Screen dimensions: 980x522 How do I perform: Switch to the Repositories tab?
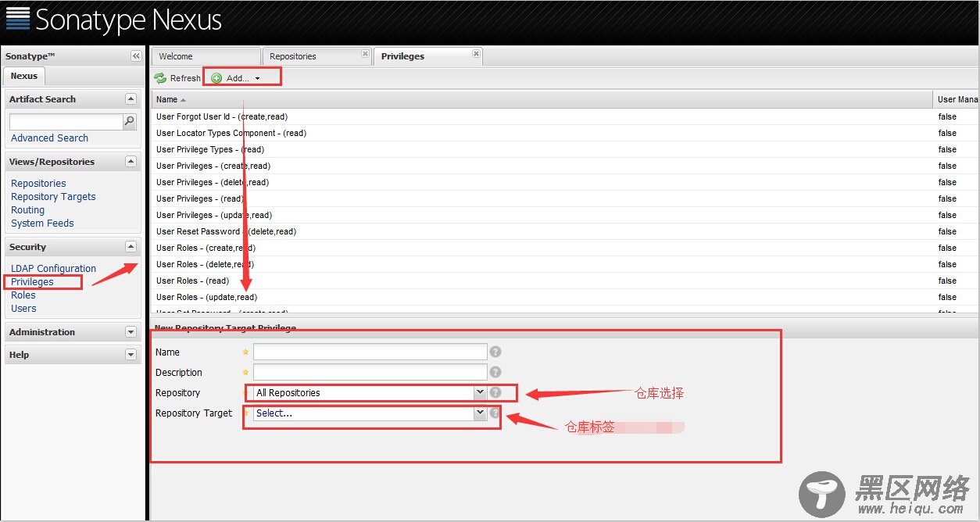coord(317,56)
